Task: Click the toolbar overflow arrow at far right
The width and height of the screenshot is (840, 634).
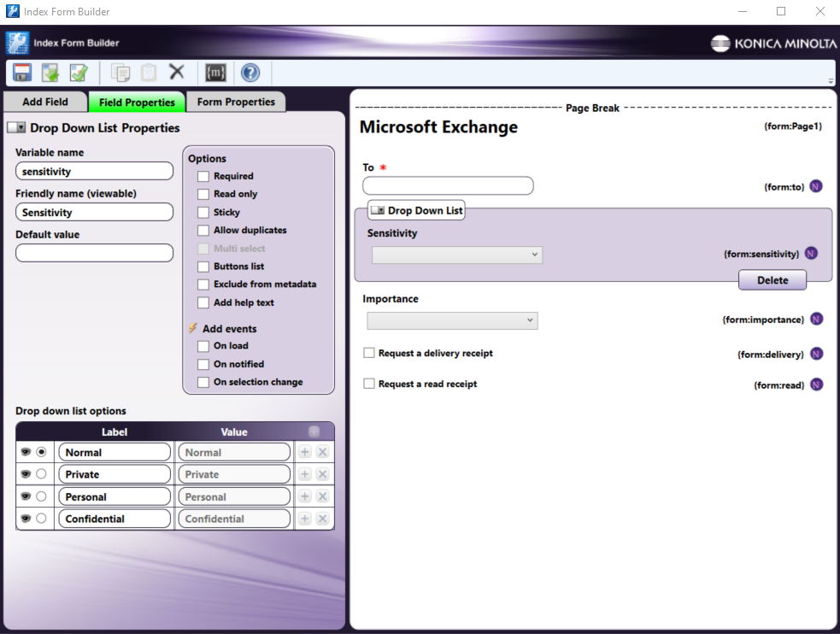Action: (831, 81)
